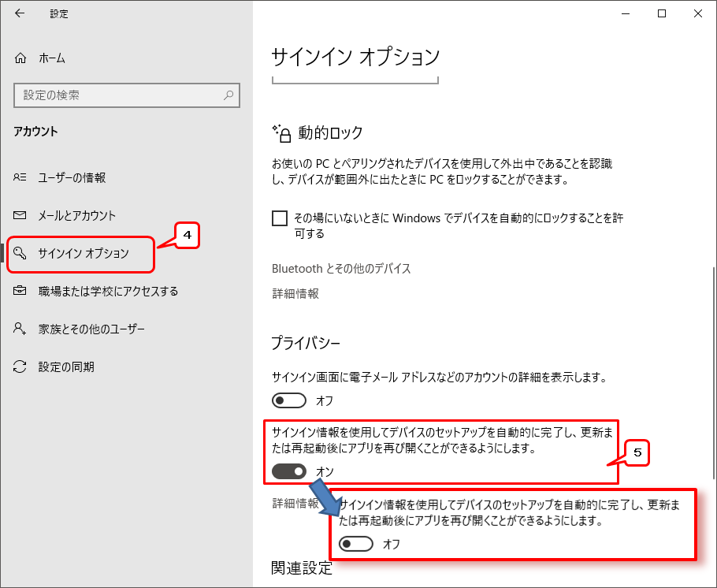
Task: Click the work or school briefcase icon
Action: pos(21,291)
